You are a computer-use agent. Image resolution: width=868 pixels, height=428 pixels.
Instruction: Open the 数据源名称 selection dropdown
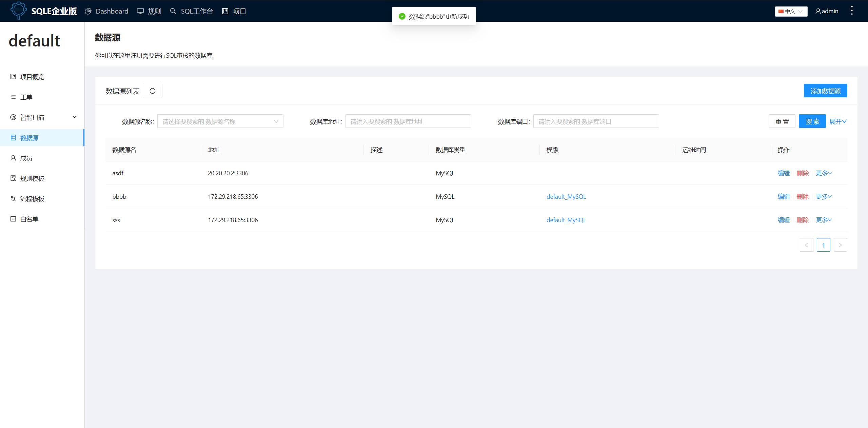220,121
